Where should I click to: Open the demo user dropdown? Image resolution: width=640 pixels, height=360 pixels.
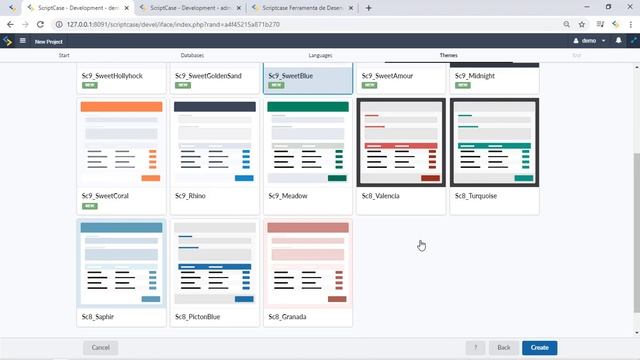click(589, 41)
